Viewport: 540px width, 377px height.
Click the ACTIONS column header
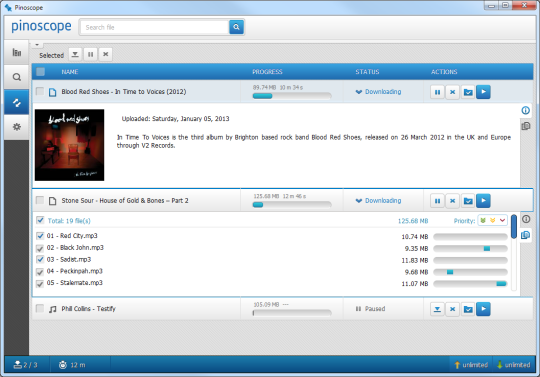[444, 72]
